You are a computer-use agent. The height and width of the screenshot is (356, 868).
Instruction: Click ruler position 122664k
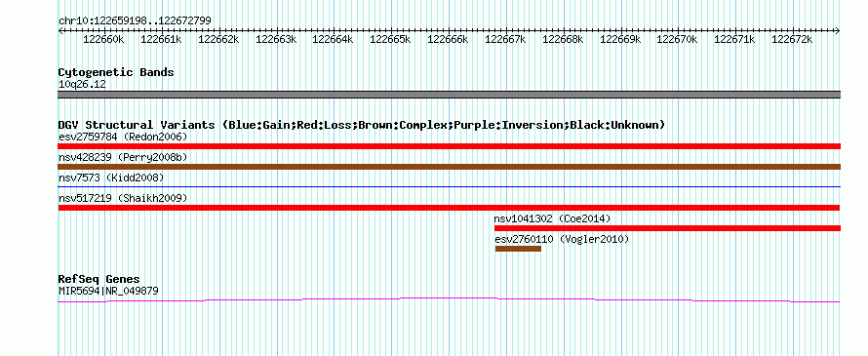click(x=334, y=39)
